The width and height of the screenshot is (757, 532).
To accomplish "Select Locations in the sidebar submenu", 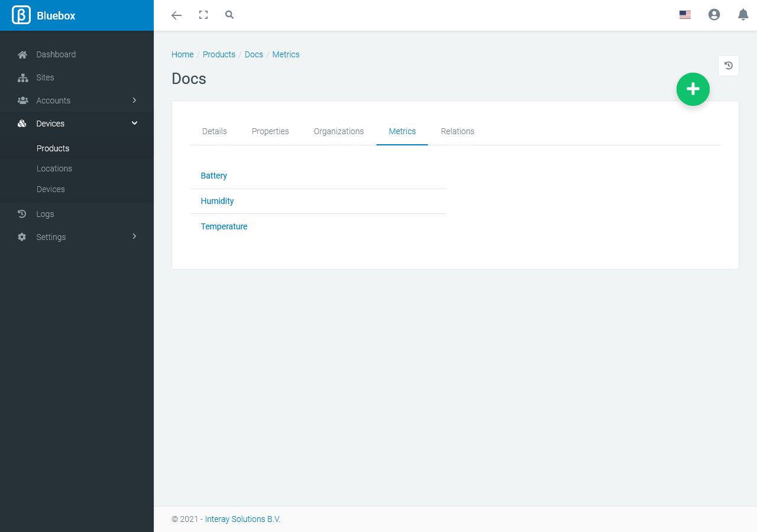I will click(x=54, y=168).
